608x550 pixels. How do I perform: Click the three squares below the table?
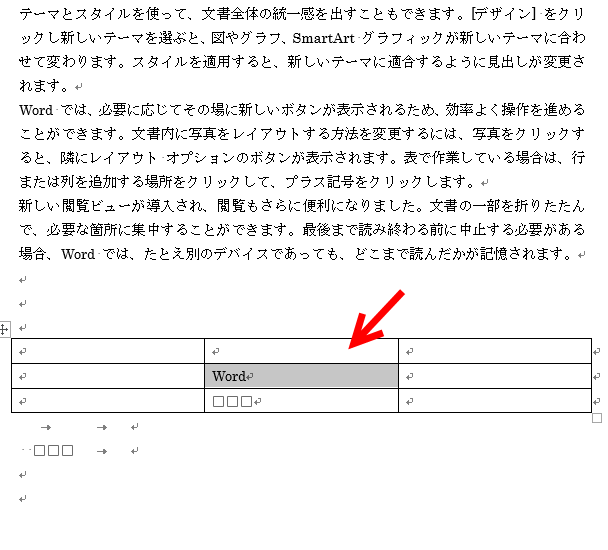pyautogui.click(x=54, y=451)
